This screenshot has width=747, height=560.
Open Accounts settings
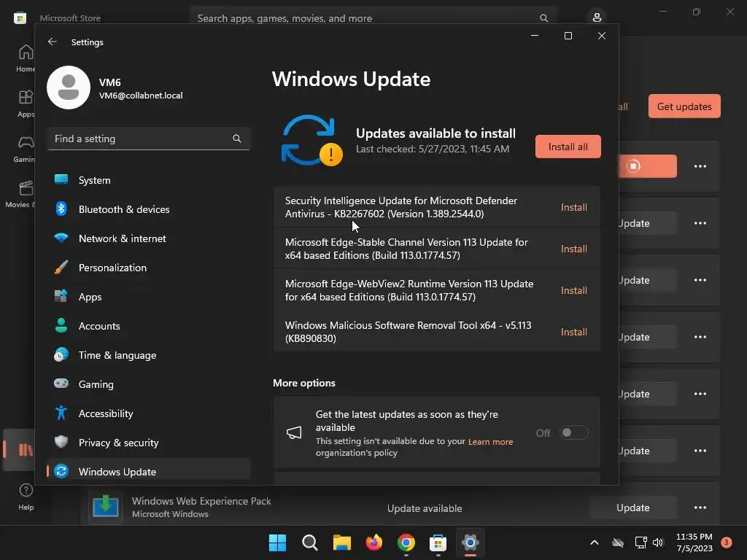[149, 326]
